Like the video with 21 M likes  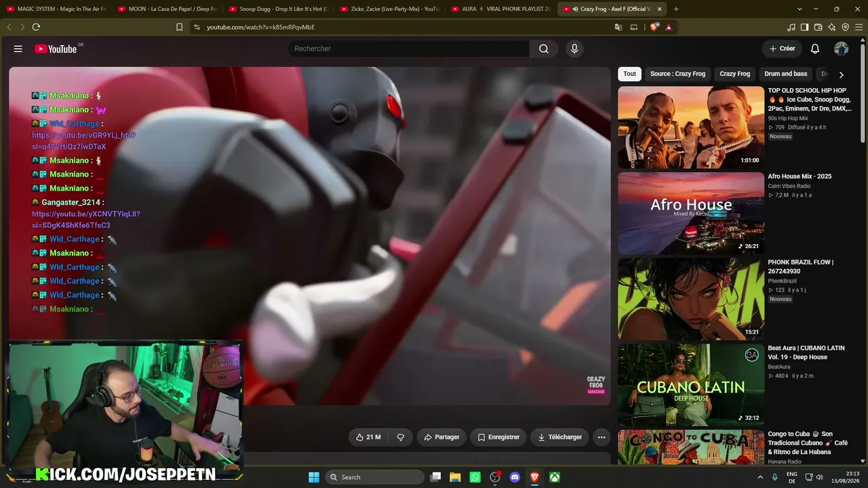[368, 437]
